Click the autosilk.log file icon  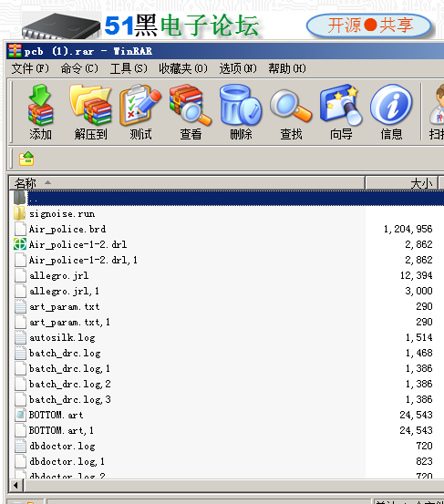tap(20, 337)
